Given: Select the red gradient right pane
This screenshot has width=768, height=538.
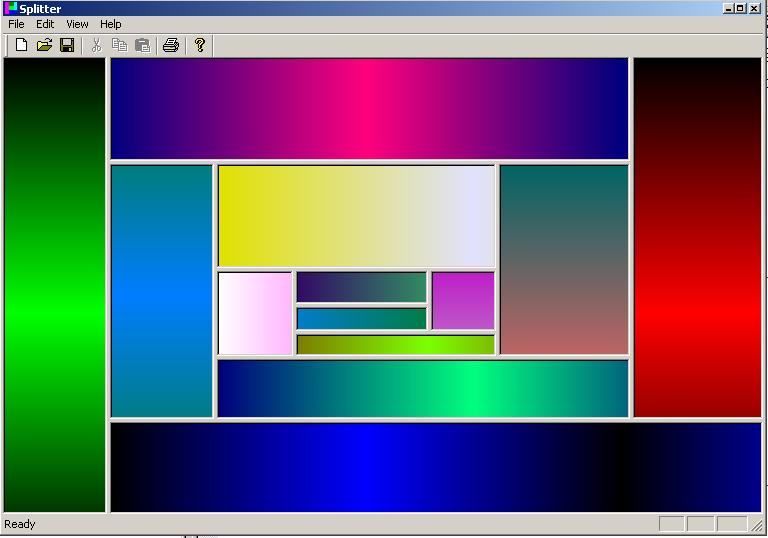Looking at the screenshot, I should [697, 238].
